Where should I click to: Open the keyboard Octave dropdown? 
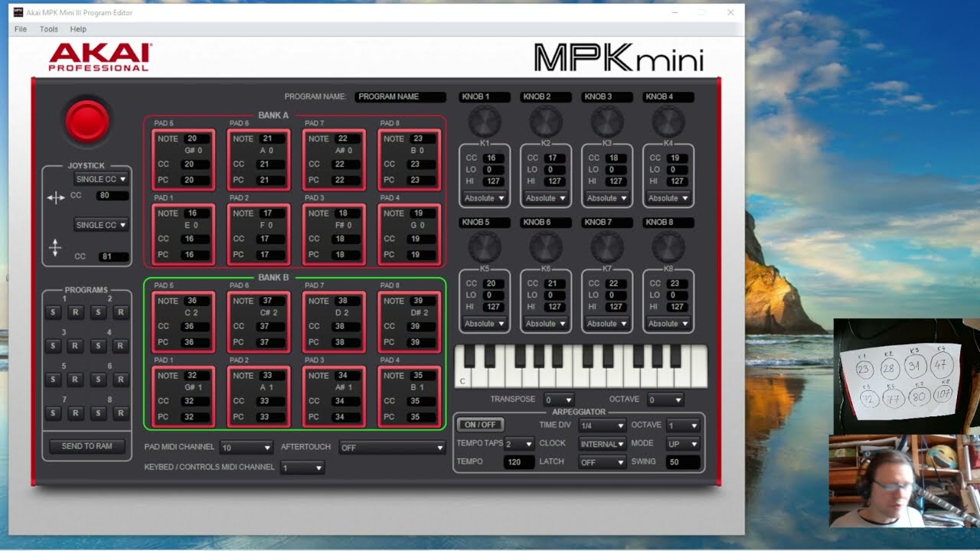click(x=665, y=400)
